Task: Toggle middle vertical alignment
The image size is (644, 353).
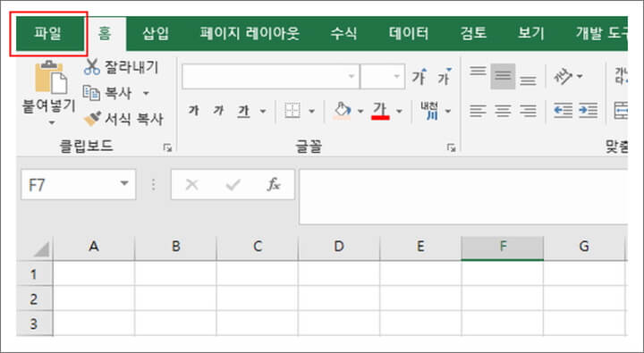Action: coord(503,76)
